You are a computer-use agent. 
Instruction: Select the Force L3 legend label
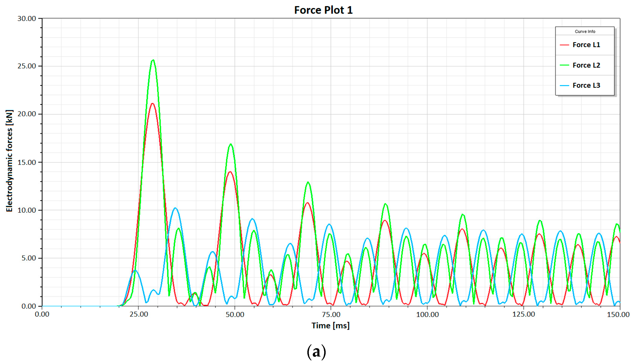click(x=586, y=86)
